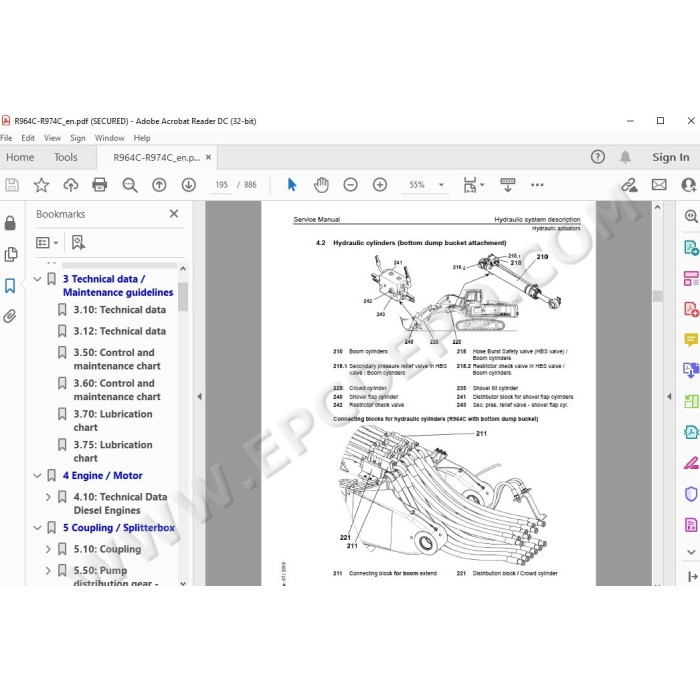Go to previous page arrow

click(x=159, y=184)
